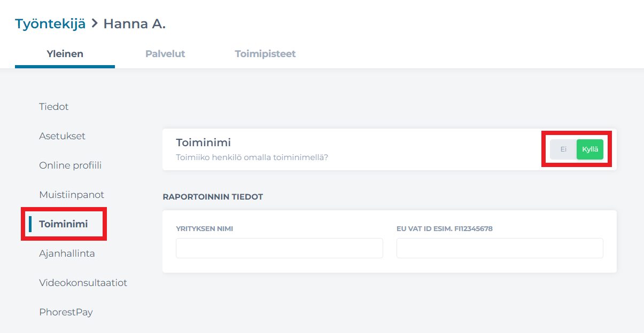Viewport: 644px width, 333px height.
Task: Click the Raportoinnin tiedot section heading
Action: pos(213,196)
